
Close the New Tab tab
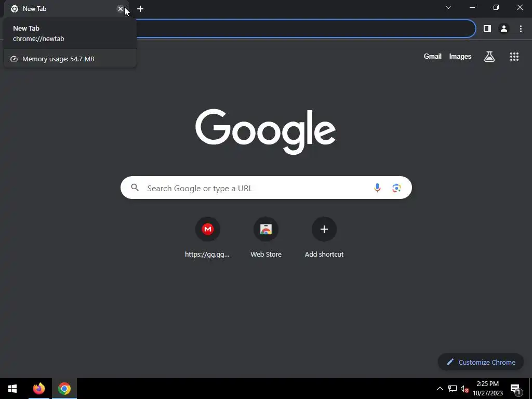(x=120, y=9)
